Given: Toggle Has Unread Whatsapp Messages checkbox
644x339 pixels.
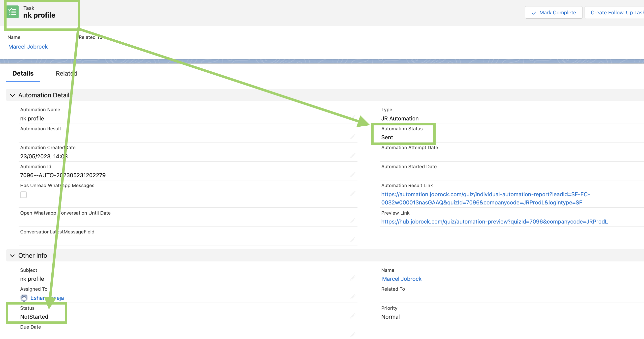Looking at the screenshot, I should click(x=24, y=195).
